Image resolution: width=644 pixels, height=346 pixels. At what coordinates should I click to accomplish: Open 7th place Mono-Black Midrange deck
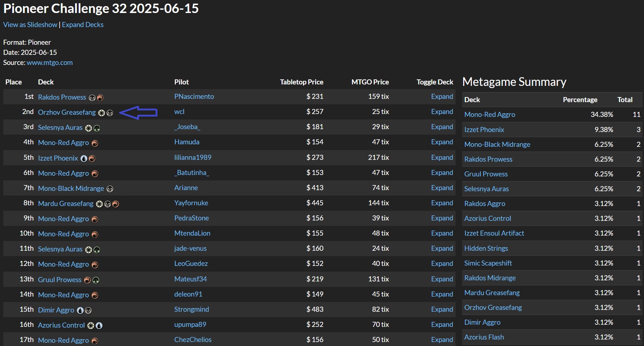71,188
